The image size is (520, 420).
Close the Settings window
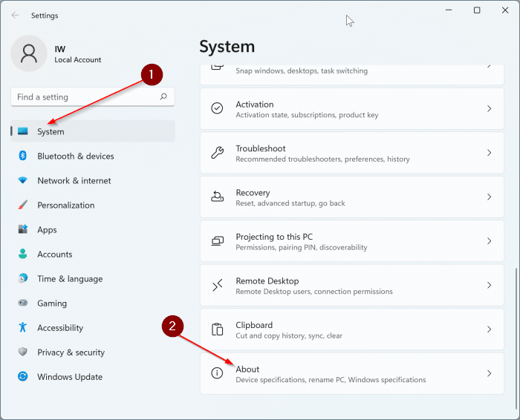(505, 10)
